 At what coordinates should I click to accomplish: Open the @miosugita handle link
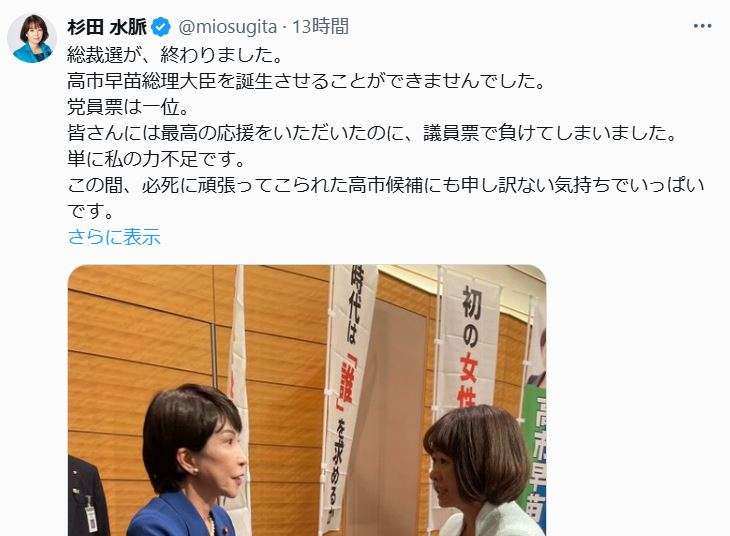coord(228,27)
